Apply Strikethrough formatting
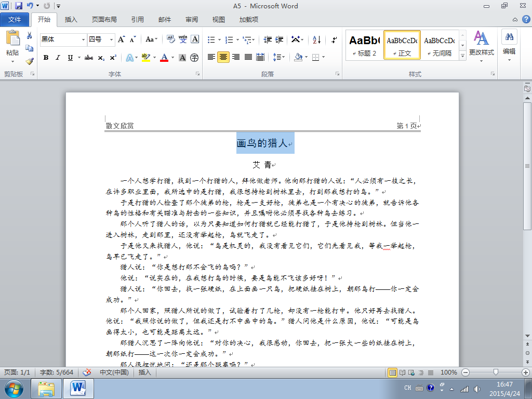The width and height of the screenshot is (532, 399). 89,58
